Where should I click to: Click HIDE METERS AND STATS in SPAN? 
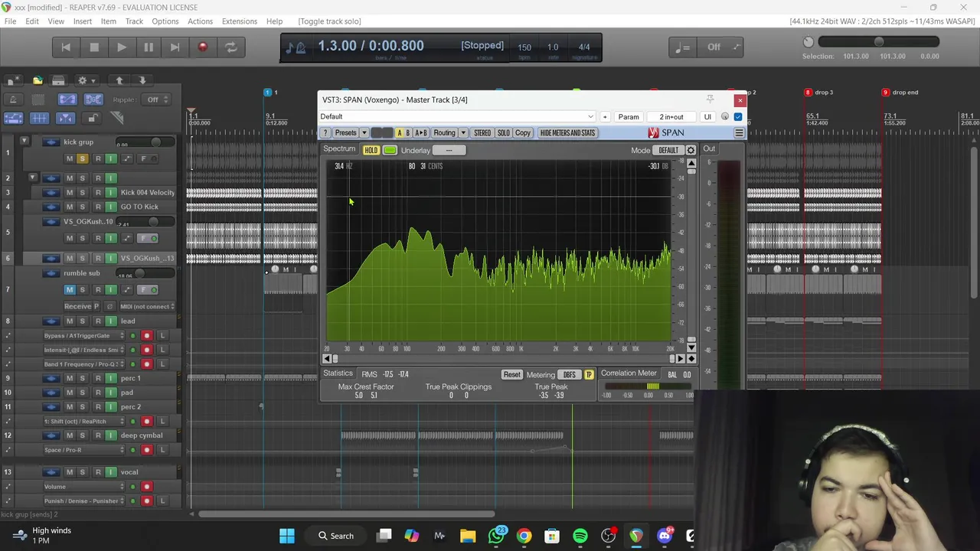tap(567, 133)
